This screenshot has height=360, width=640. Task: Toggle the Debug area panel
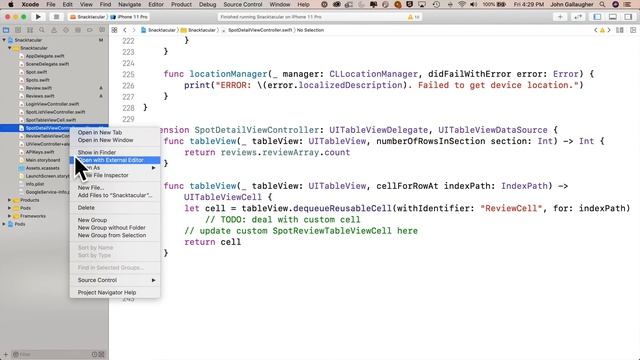pyautogui.click(x=613, y=17)
